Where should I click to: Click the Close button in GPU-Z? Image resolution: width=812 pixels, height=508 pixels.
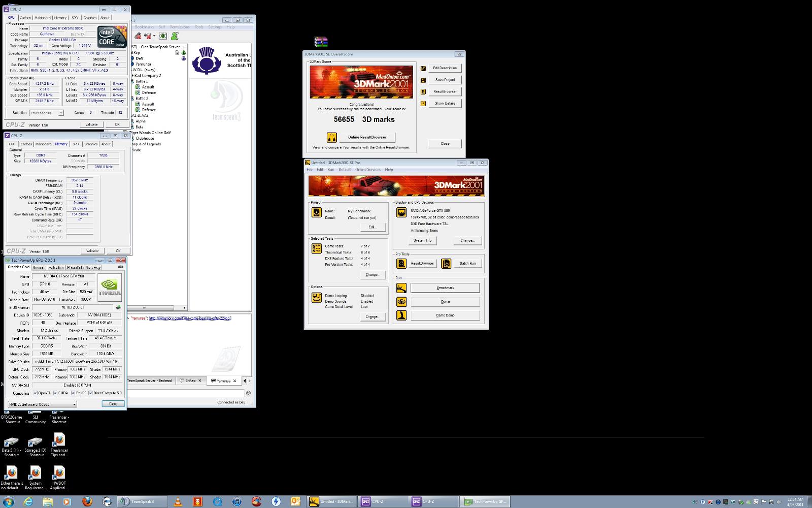[x=113, y=404]
